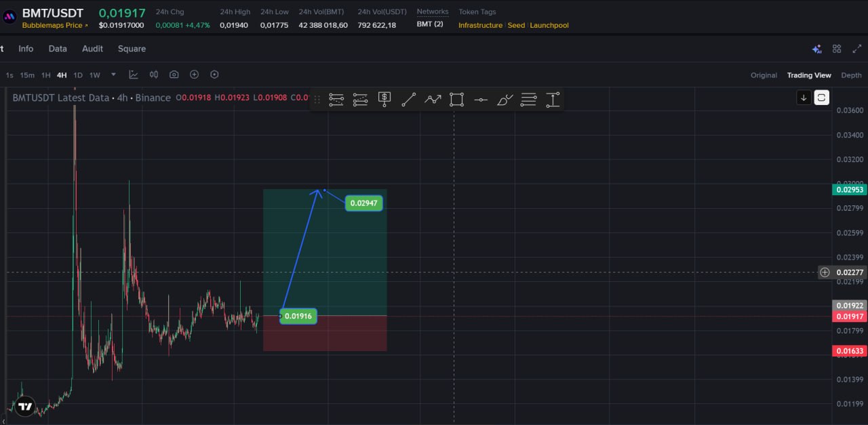Open the BMT (2) networks dropdown
The width and height of the screenshot is (868, 425).
[x=430, y=24]
